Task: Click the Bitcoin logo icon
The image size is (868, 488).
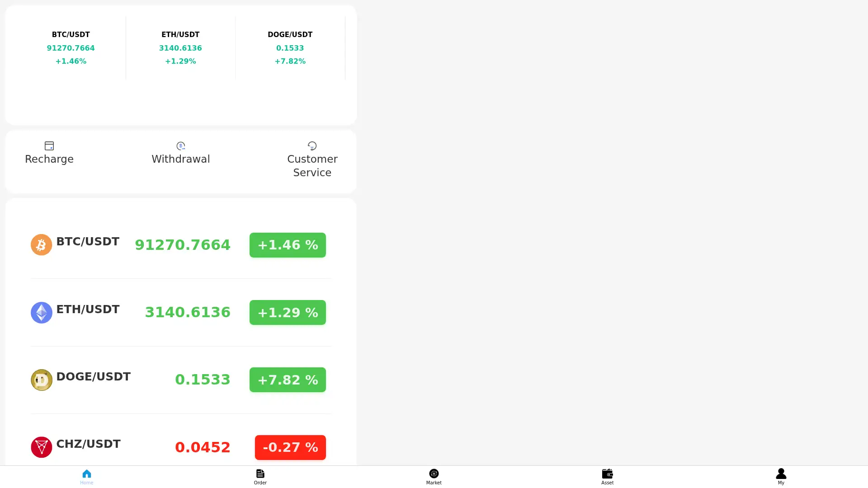Action: (41, 245)
